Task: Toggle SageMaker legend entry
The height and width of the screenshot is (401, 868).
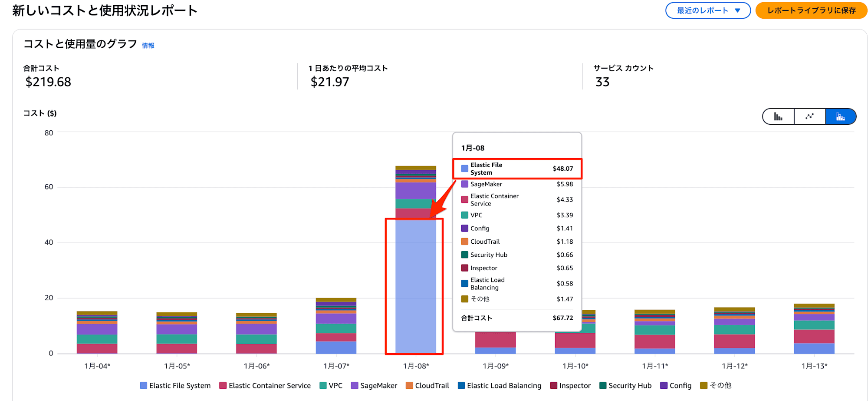Action: pyautogui.click(x=374, y=385)
